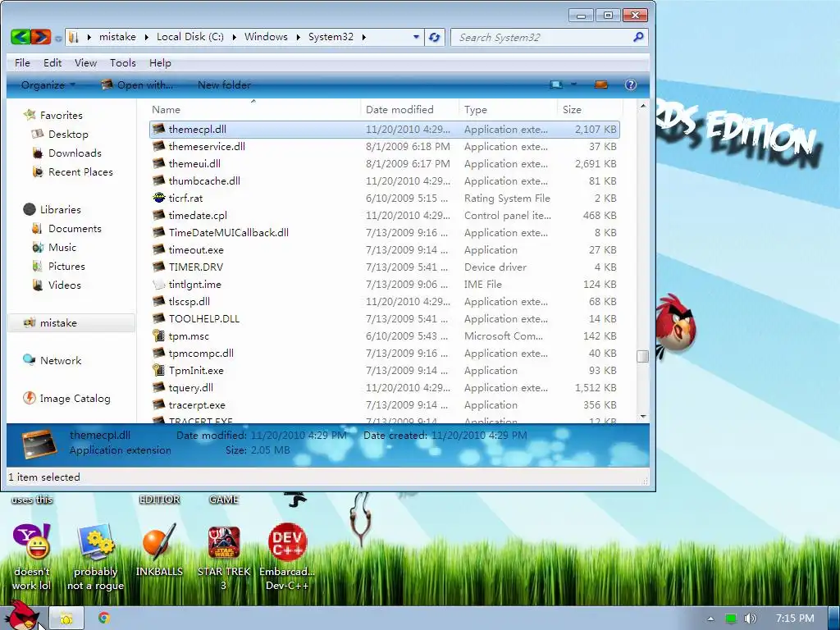Select the 'mistake' user folder in the sidebar
This screenshot has width=840, height=630.
click(x=72, y=322)
